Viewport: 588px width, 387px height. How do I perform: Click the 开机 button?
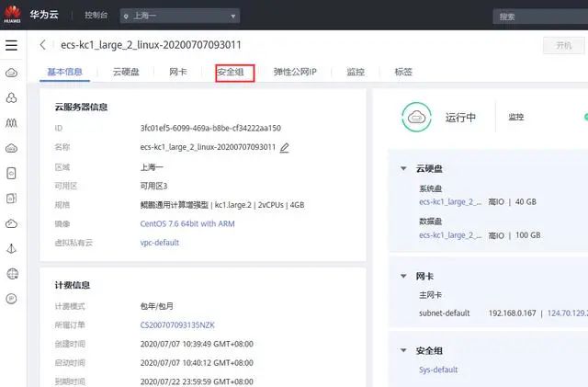point(563,45)
